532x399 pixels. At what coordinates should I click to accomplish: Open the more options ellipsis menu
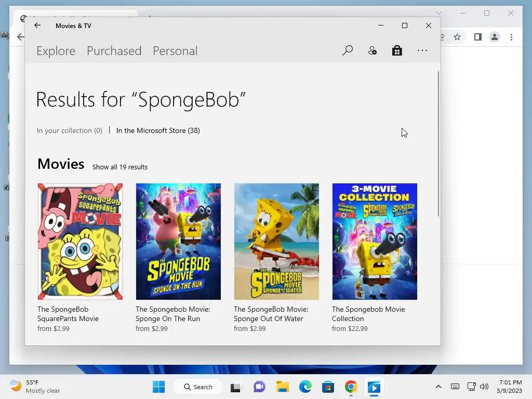[422, 50]
